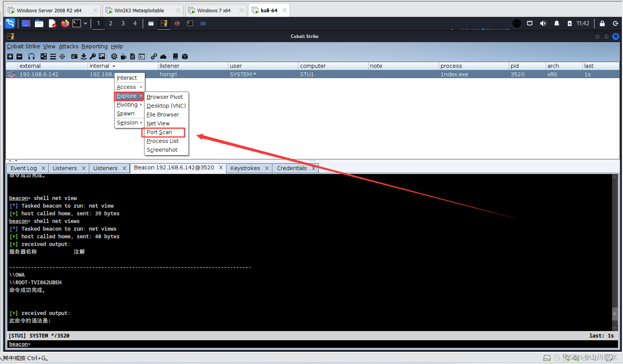Open the file manager folder icon in panel
The height and width of the screenshot is (364, 623).
[39, 24]
